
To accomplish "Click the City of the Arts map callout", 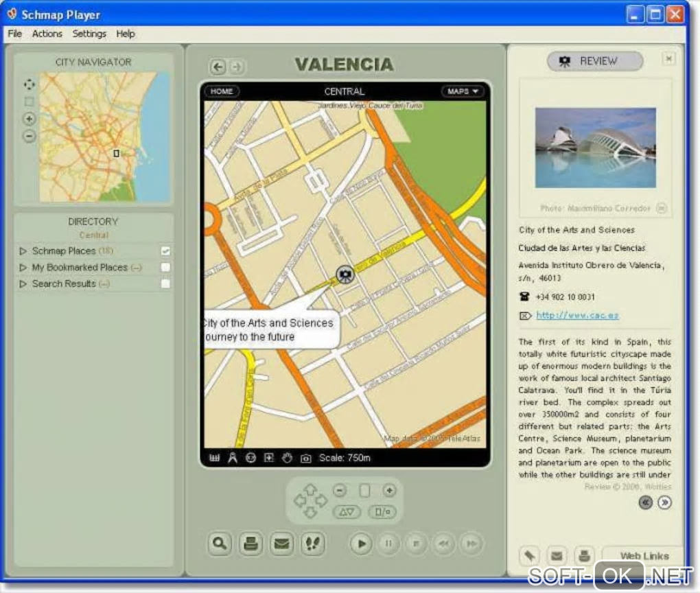I will (x=272, y=329).
